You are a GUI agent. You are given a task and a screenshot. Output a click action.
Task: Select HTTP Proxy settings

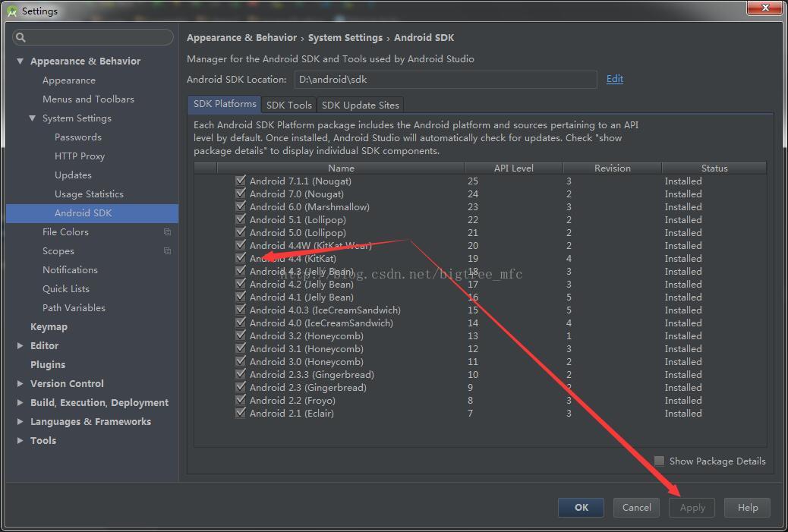pos(80,156)
